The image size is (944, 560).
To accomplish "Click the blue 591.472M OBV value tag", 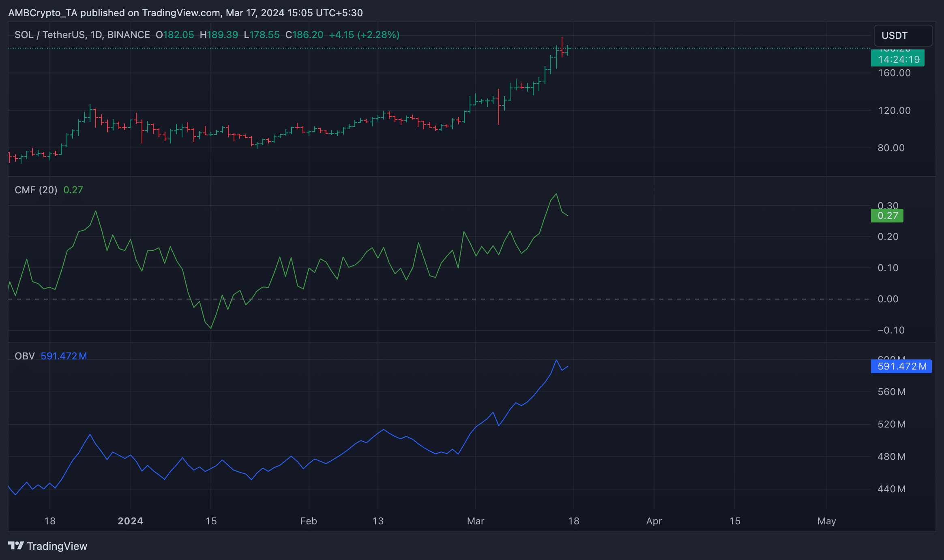I will point(901,366).
